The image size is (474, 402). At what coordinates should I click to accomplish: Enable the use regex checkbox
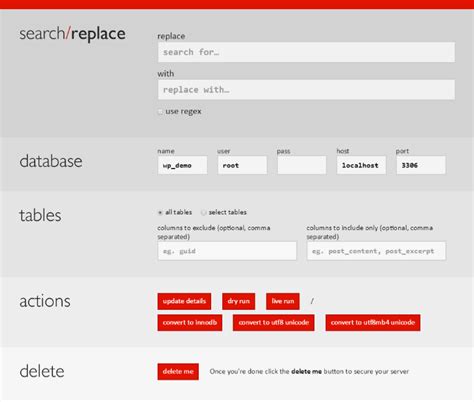(x=160, y=112)
